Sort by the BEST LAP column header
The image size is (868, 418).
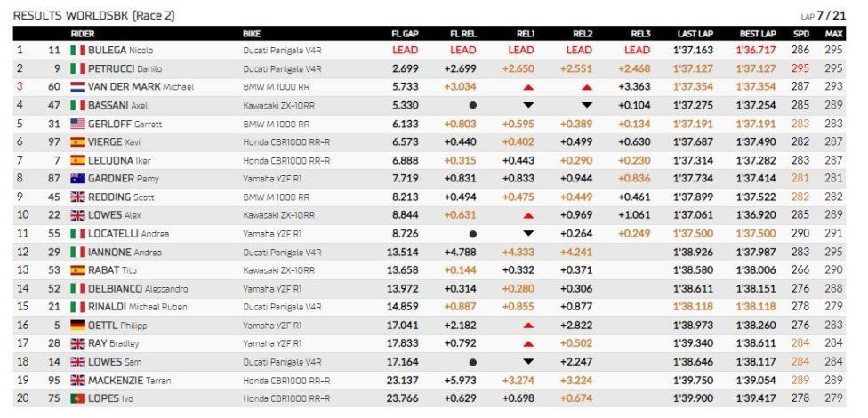click(758, 34)
